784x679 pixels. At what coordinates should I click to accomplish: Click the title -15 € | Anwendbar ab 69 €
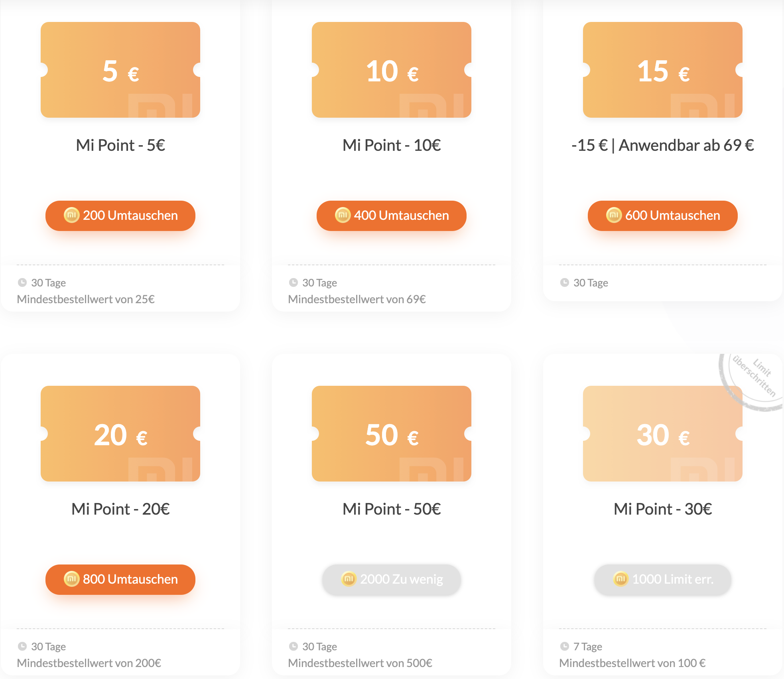point(662,145)
